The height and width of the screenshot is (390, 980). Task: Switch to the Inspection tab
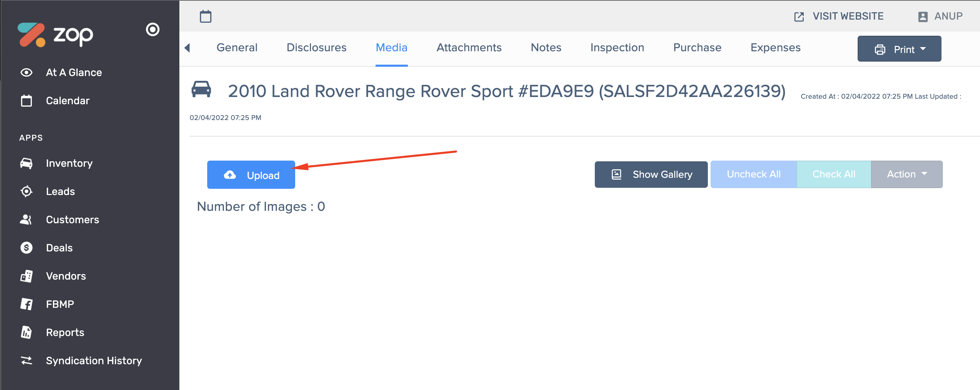(x=617, y=47)
